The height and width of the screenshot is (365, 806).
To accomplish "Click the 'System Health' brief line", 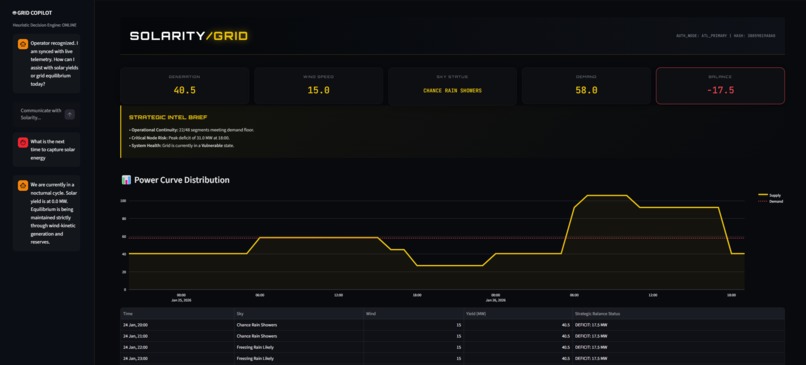I will point(182,146).
